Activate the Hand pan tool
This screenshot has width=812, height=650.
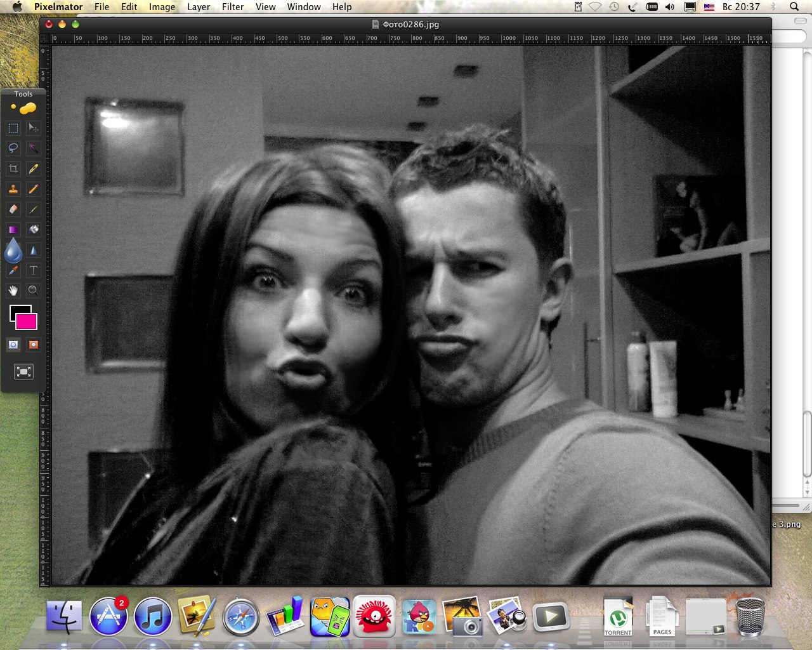point(13,291)
